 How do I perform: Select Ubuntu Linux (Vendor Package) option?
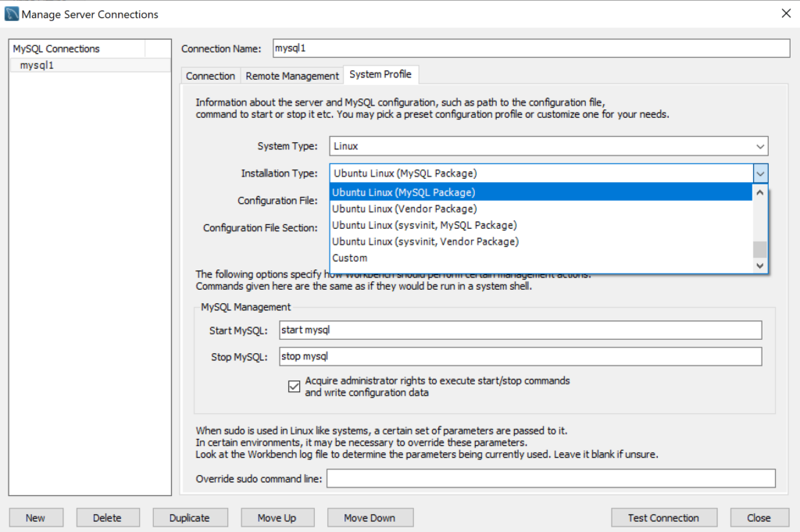click(404, 209)
